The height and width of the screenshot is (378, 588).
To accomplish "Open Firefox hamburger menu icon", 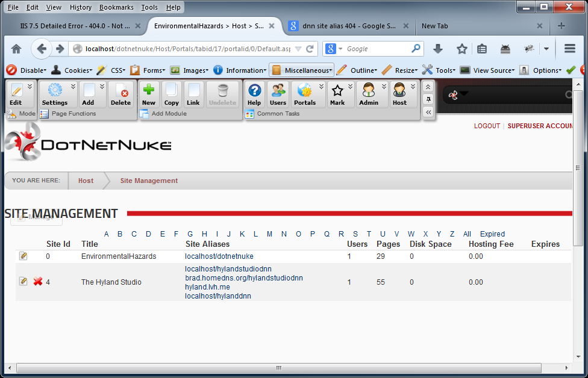I will [570, 49].
